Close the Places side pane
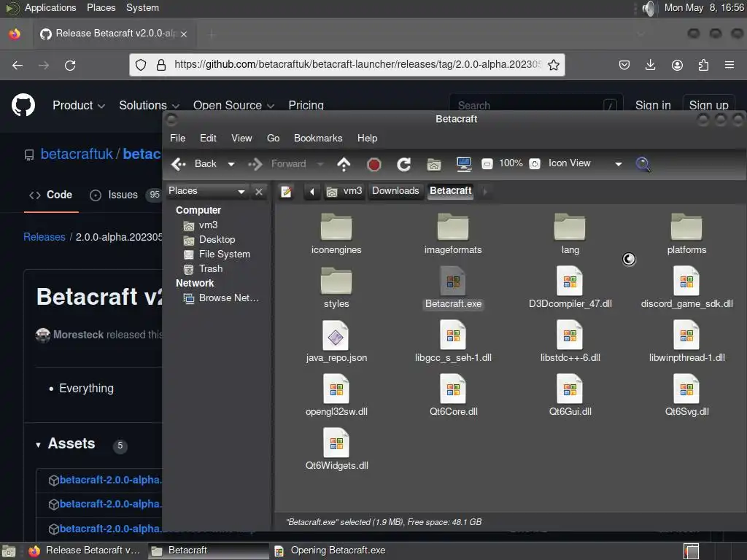The width and height of the screenshot is (747, 560). point(259,192)
